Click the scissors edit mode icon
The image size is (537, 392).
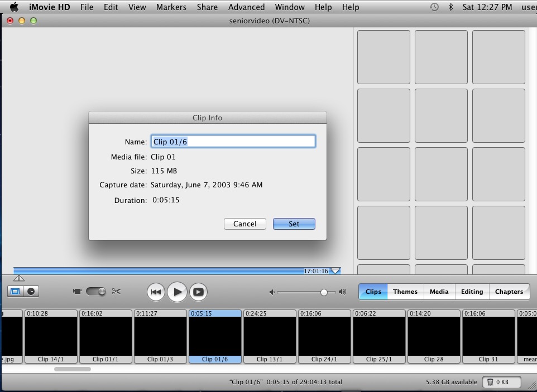point(116,292)
